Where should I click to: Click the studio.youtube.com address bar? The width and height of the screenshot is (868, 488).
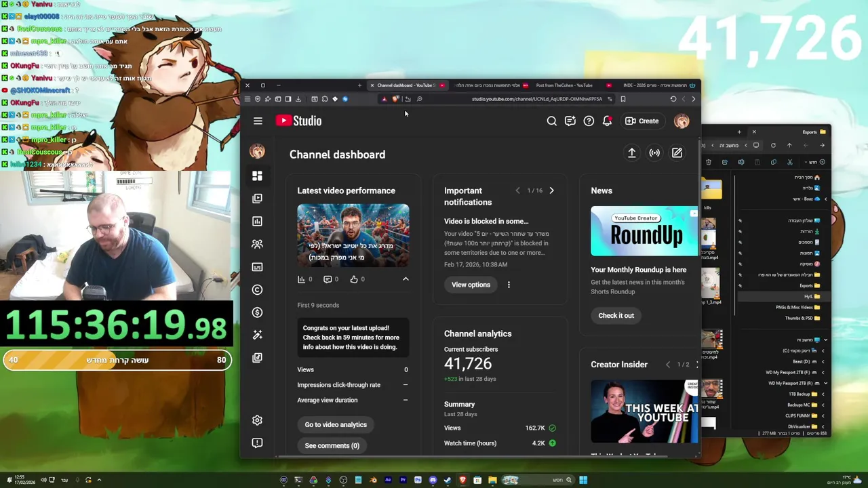click(536, 99)
